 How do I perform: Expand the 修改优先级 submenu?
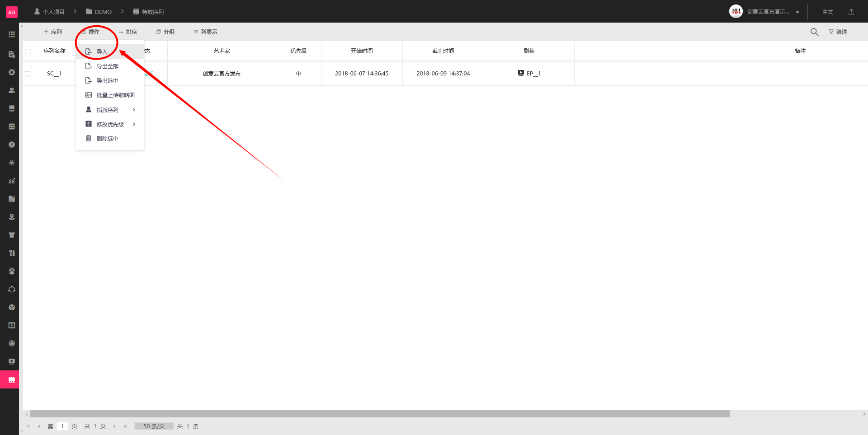click(x=110, y=124)
